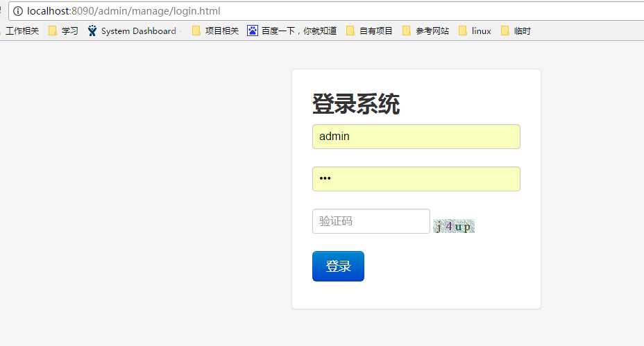Click the 临时 folder icon
This screenshot has height=346, width=644.
(x=505, y=31)
